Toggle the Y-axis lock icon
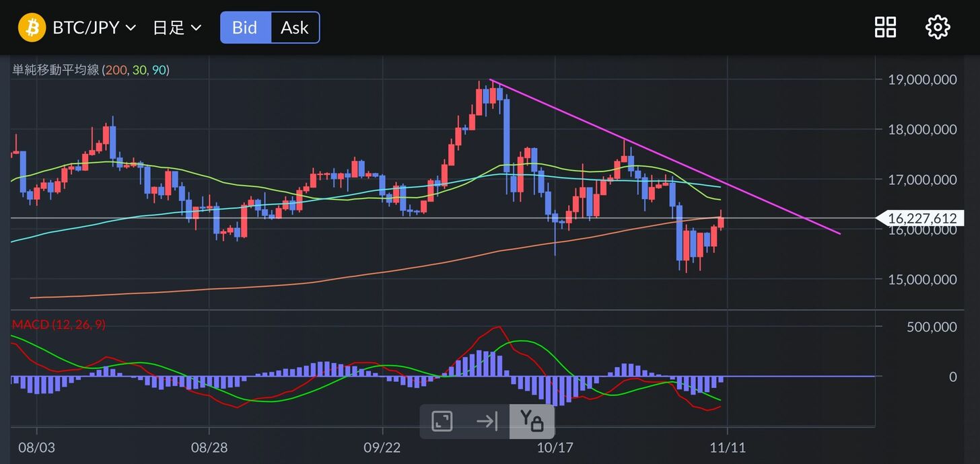 [532, 422]
